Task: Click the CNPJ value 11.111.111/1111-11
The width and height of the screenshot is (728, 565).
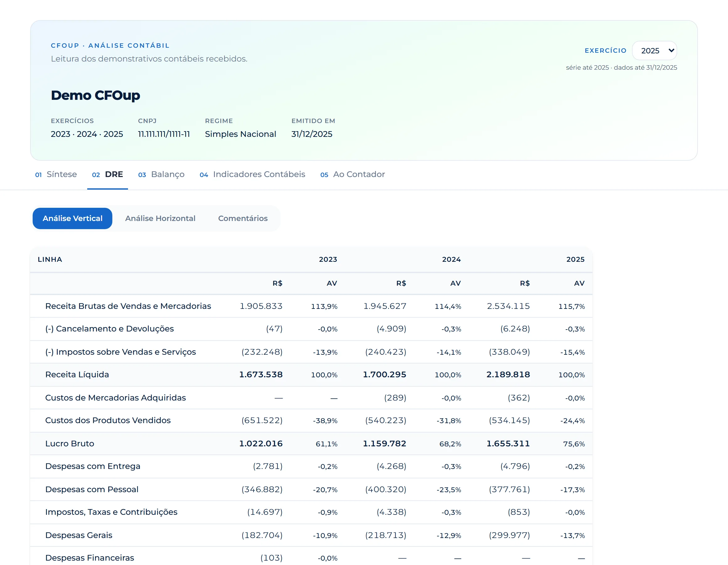Action: [x=164, y=134]
